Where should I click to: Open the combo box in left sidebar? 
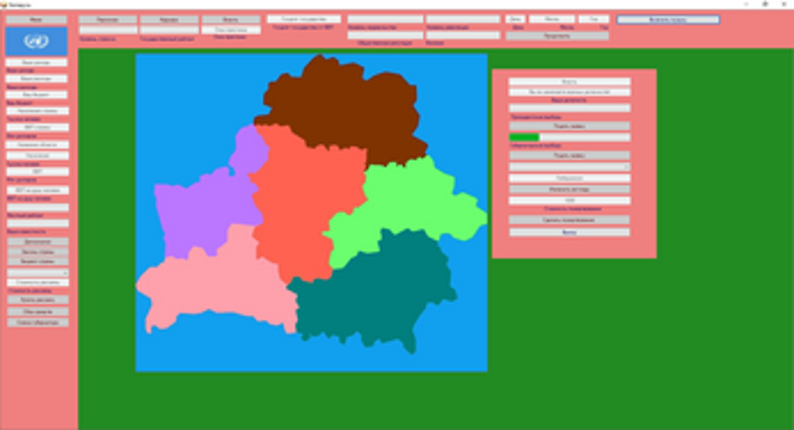point(38,272)
